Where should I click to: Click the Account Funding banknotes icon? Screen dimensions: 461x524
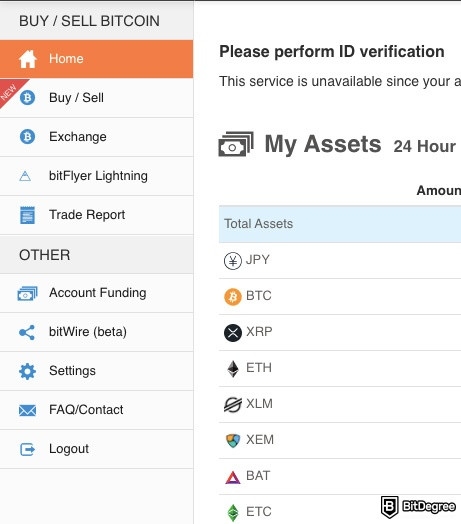(27, 293)
